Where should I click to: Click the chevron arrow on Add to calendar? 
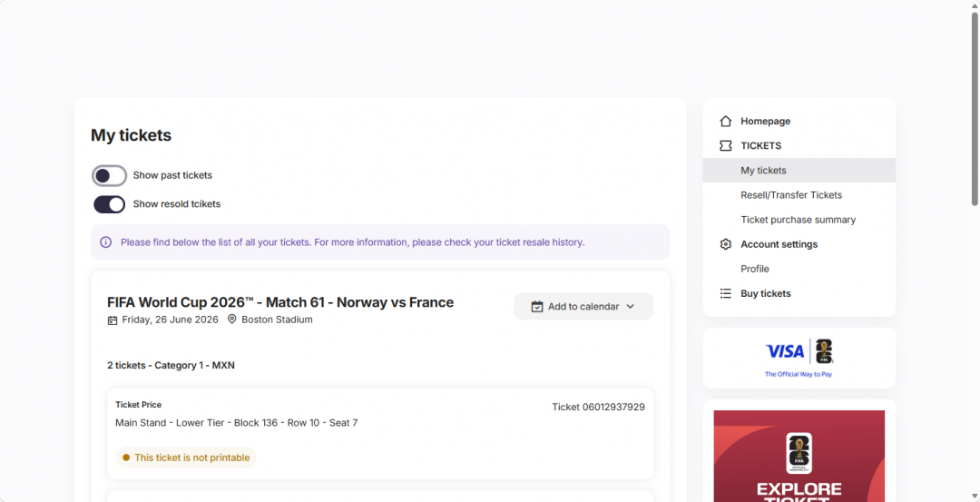630,306
